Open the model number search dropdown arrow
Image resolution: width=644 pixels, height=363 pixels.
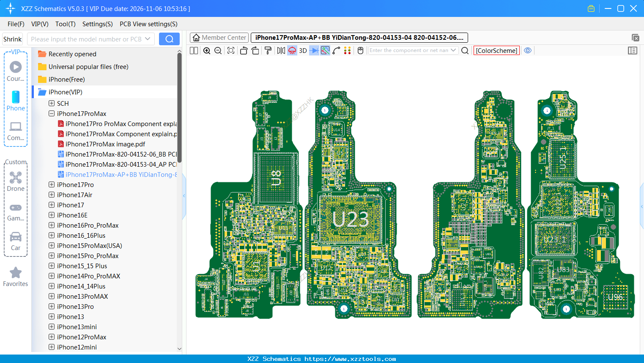coord(148,39)
